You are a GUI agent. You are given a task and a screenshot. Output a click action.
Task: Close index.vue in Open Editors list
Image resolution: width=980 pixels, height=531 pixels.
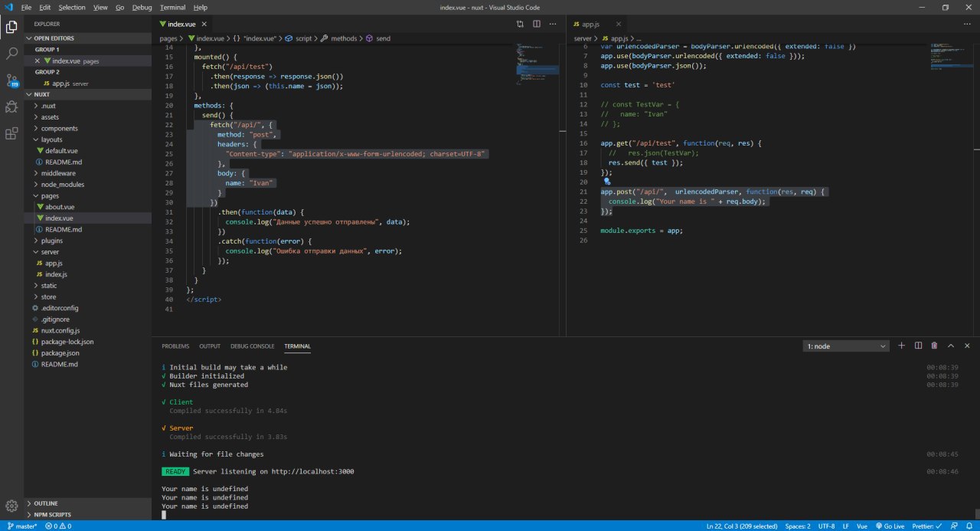[x=37, y=61]
